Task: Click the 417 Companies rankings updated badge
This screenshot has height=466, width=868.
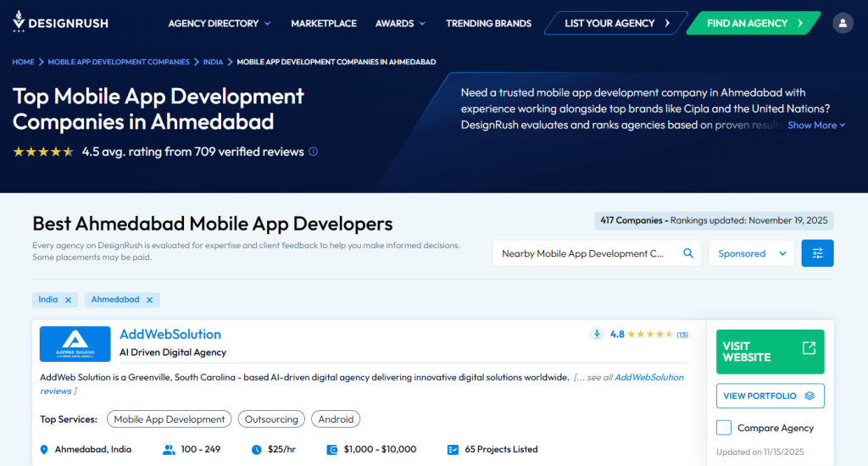Action: (714, 220)
